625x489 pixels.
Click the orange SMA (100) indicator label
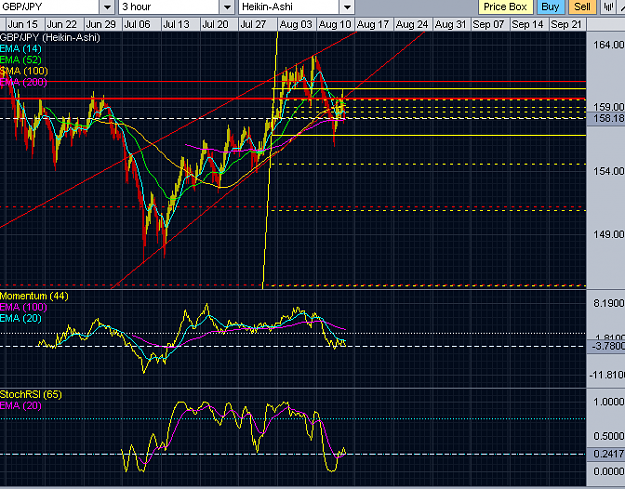tap(24, 71)
